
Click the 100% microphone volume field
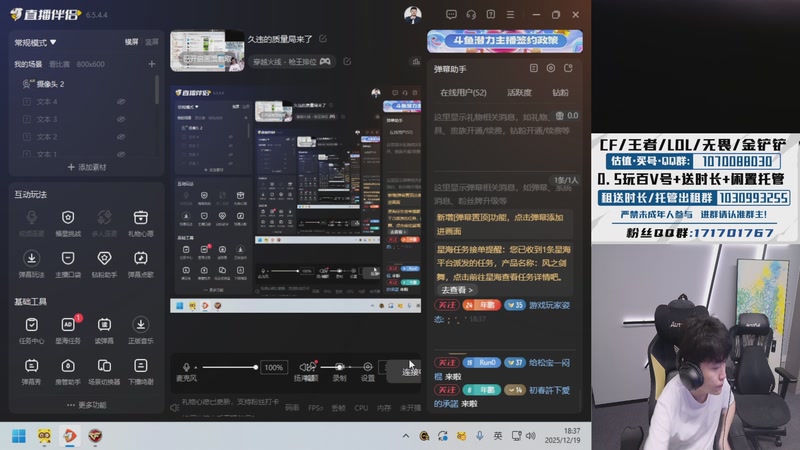(273, 367)
